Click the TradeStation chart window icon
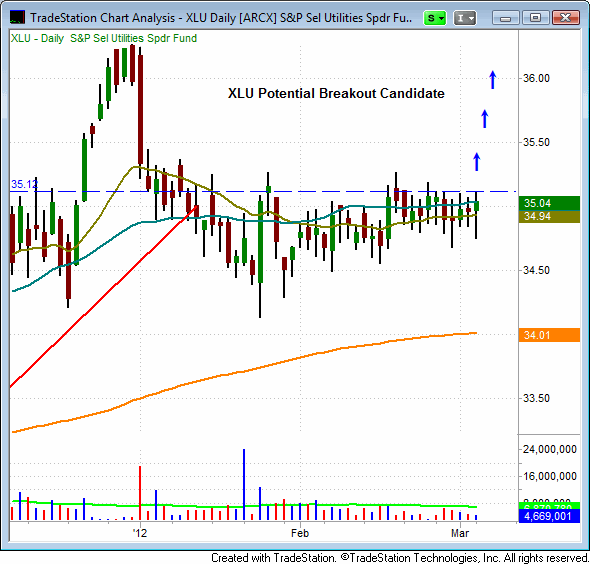Viewport: 590px width, 564px height. 17,17
